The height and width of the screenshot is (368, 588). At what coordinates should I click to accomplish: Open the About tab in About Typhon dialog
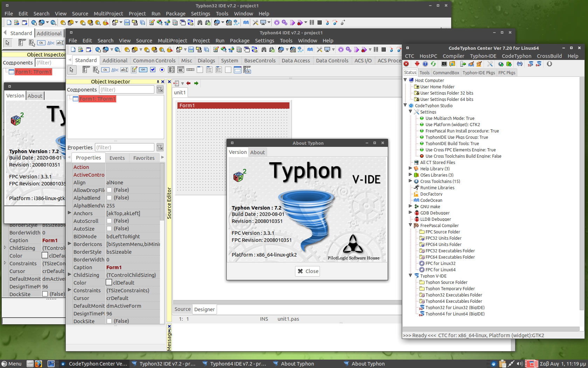(x=257, y=152)
